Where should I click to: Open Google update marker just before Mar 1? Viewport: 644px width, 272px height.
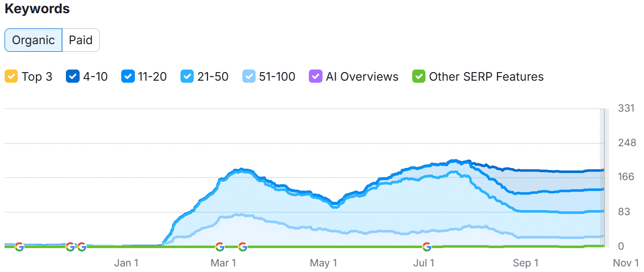[220, 247]
